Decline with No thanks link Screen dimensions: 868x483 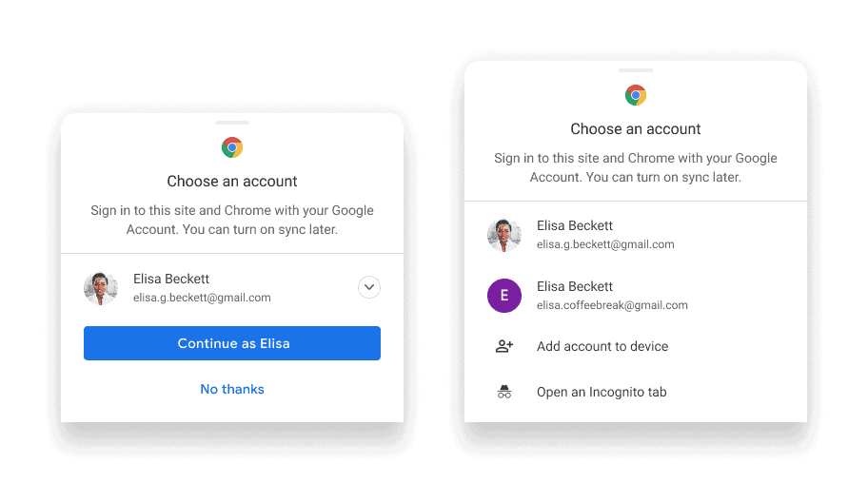click(x=232, y=389)
